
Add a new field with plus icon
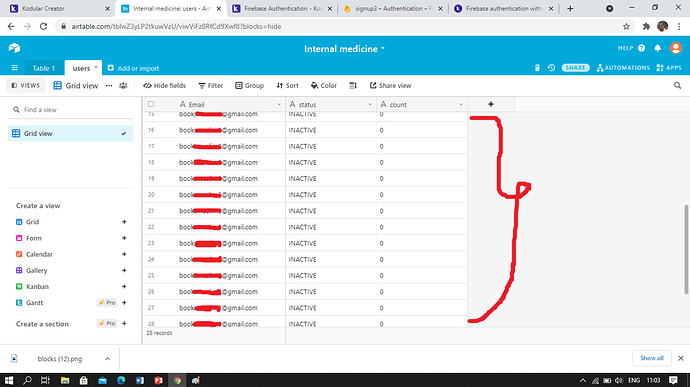click(x=491, y=104)
